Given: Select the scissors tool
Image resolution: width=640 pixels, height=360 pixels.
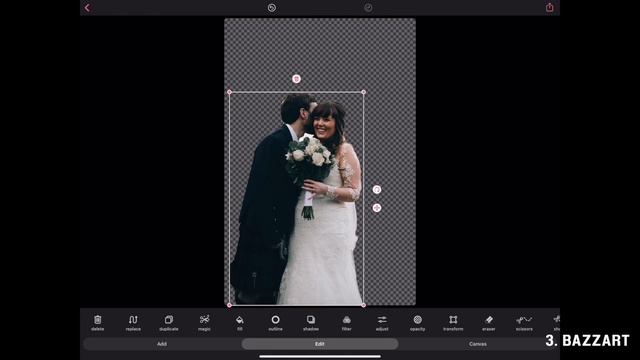Looking at the screenshot, I should 524,322.
